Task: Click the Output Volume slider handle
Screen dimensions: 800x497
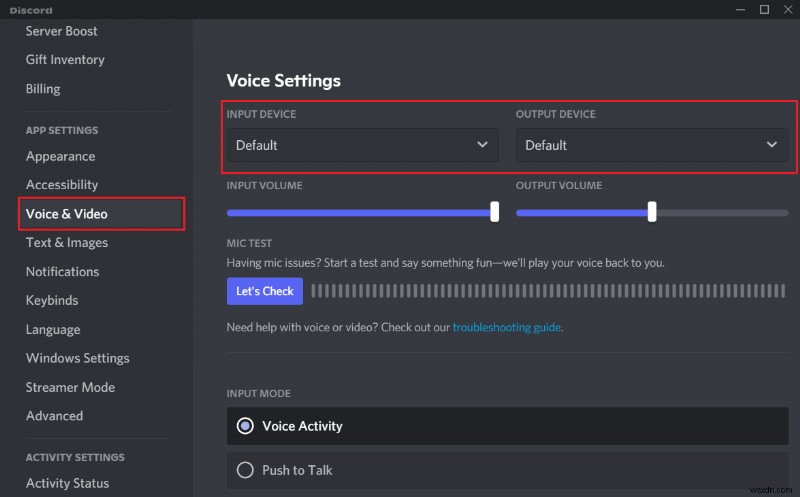Action: pyautogui.click(x=652, y=211)
